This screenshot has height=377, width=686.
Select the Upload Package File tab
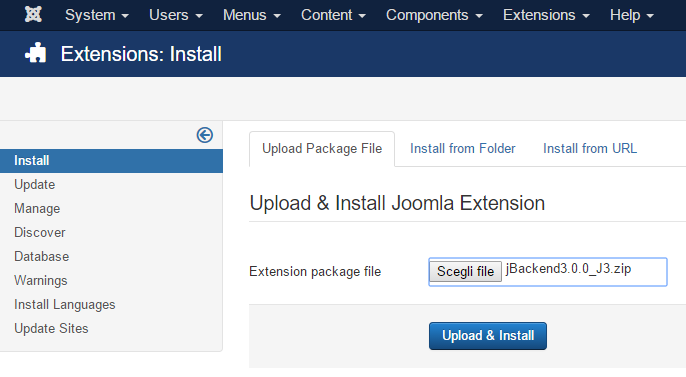(322, 149)
